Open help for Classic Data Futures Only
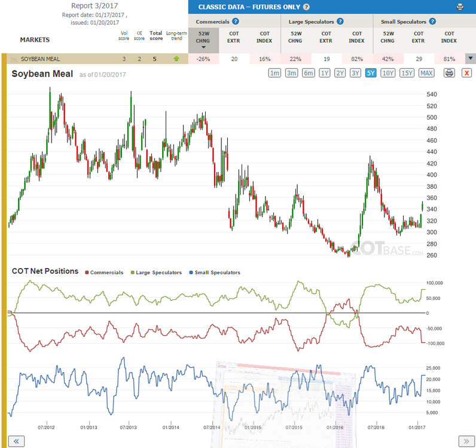Screen dimensions: 476x448 306,7
